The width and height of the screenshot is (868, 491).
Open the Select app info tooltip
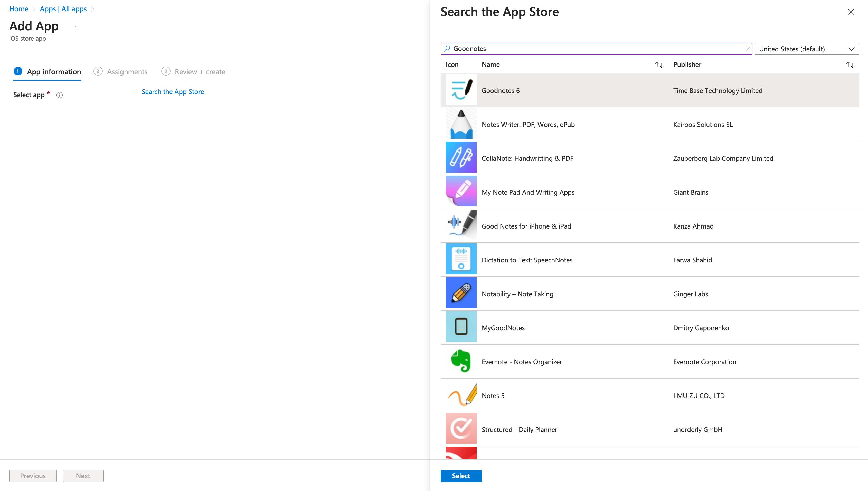(x=60, y=95)
